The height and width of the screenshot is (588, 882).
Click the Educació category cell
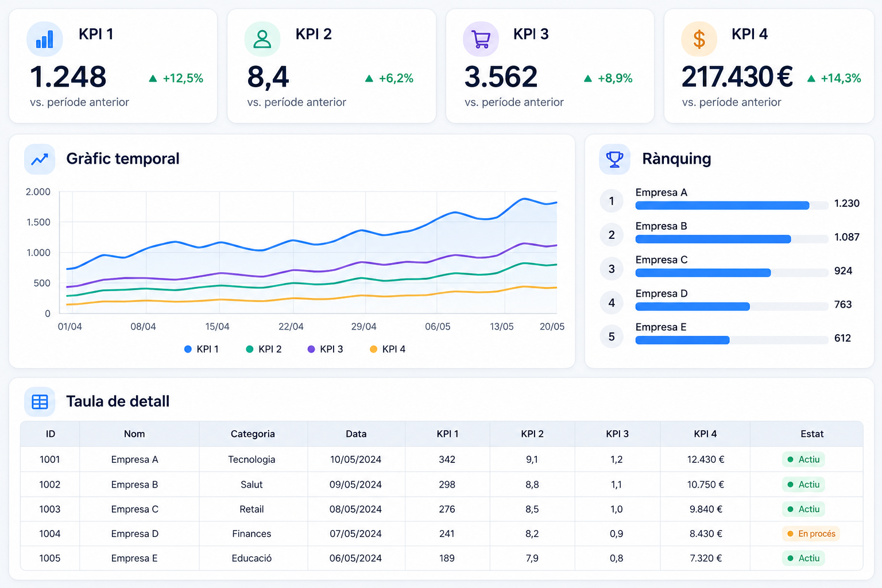(252, 558)
